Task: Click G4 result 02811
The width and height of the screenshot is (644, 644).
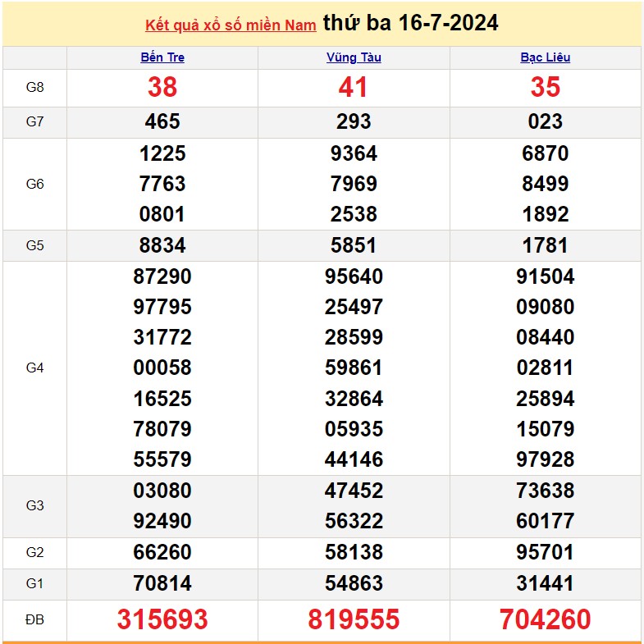Action: [545, 368]
